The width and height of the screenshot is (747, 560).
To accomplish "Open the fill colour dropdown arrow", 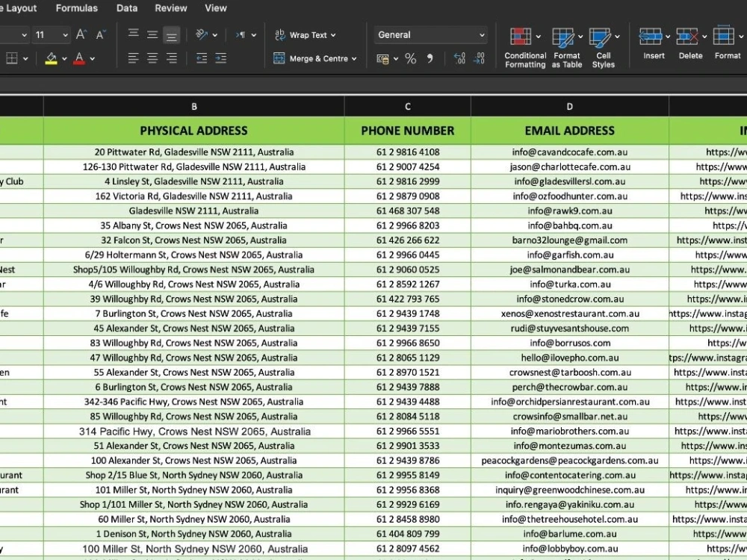I will [64, 59].
